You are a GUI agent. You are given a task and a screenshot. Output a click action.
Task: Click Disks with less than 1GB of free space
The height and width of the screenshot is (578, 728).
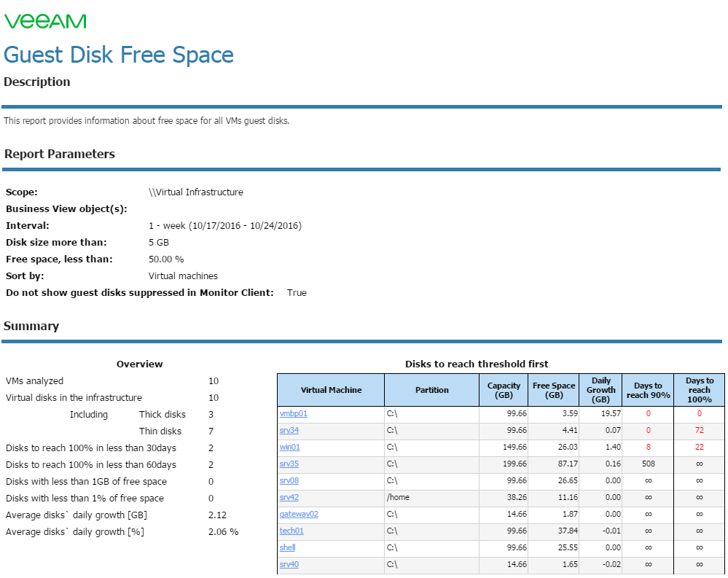86,482
